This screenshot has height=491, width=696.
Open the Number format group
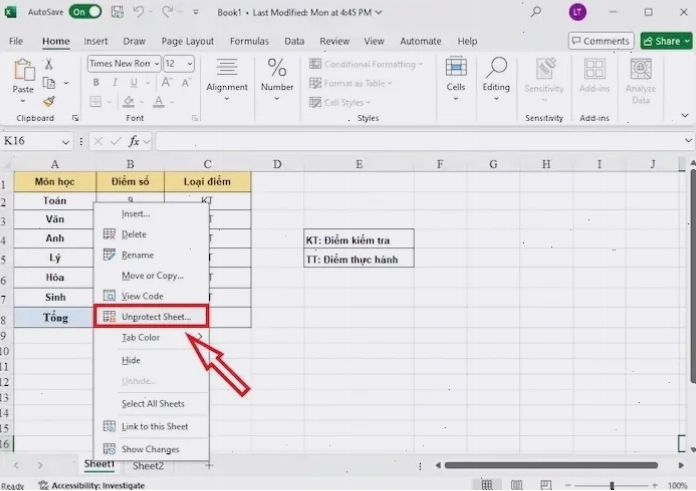click(277, 81)
